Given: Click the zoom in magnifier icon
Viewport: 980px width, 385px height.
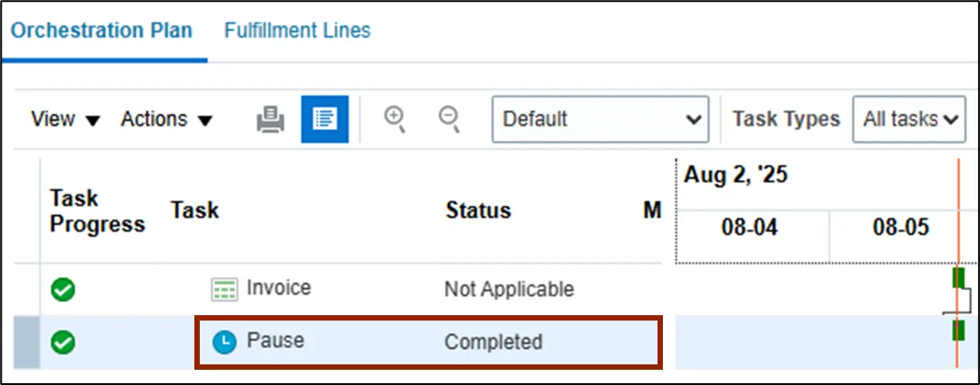Looking at the screenshot, I should pos(394,119).
